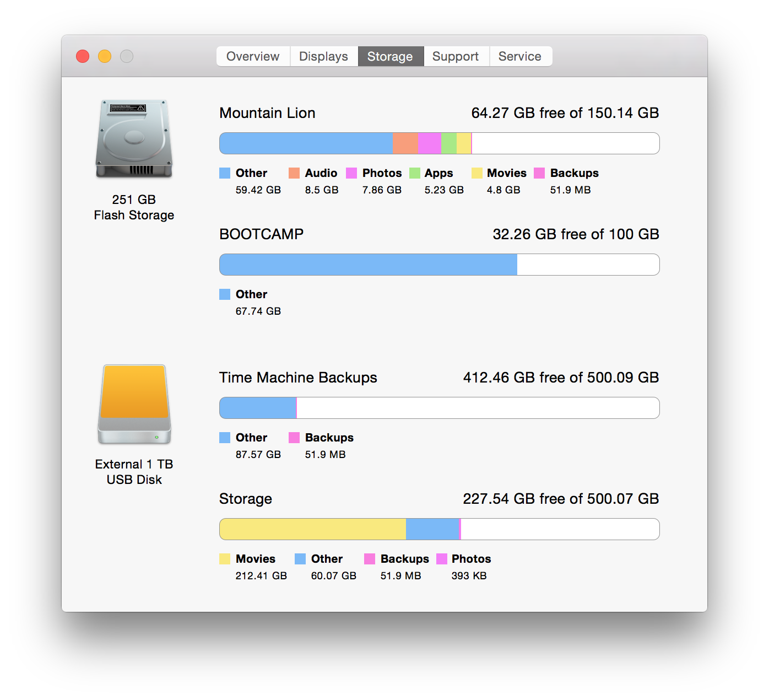Click the '212.41 GB' Movies value
The image size is (769, 700).
(x=261, y=576)
